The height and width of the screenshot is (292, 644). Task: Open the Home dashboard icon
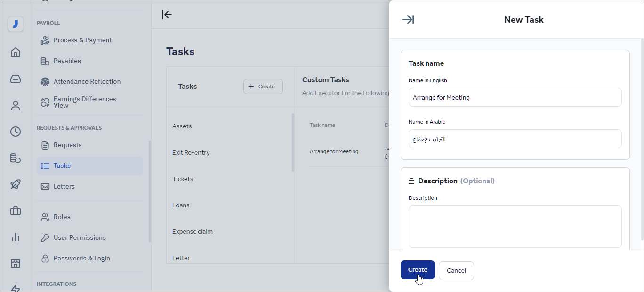[16, 53]
